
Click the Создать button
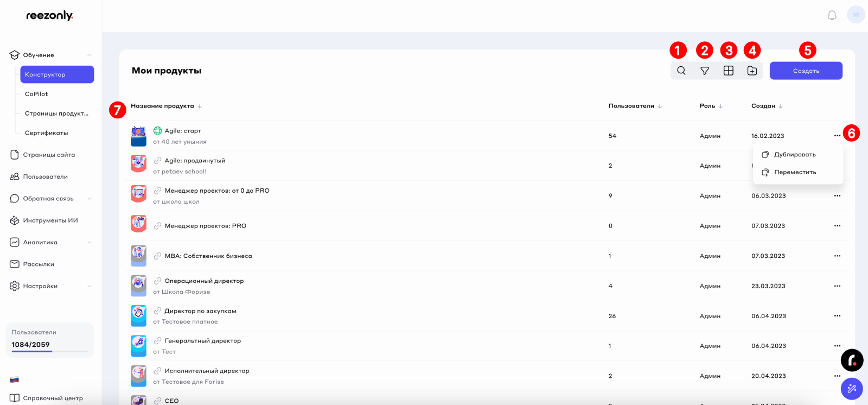coord(806,71)
